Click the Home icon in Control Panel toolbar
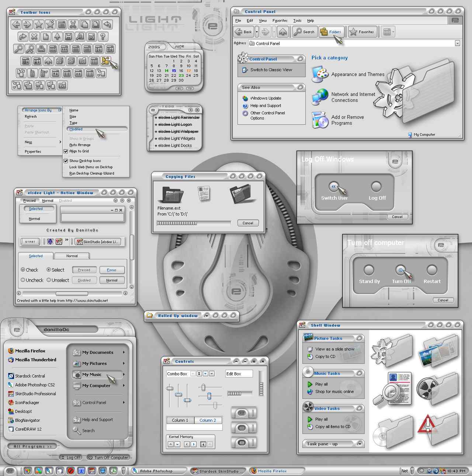The image size is (472, 476). click(283, 32)
